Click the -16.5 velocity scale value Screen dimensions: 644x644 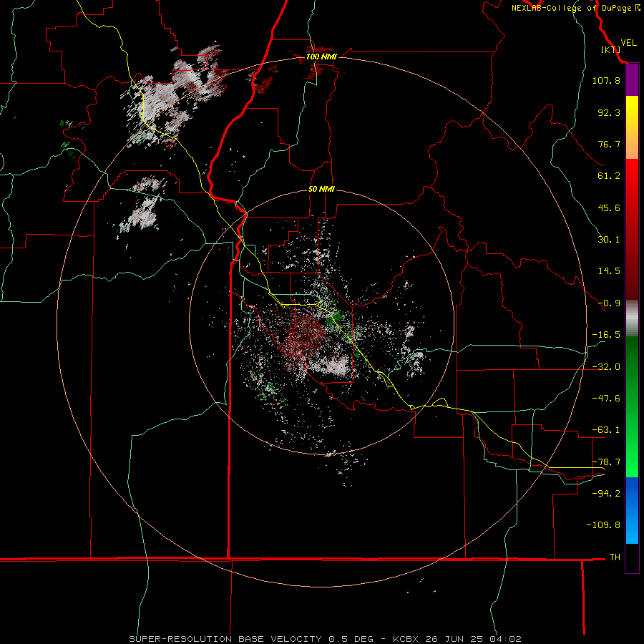point(606,335)
